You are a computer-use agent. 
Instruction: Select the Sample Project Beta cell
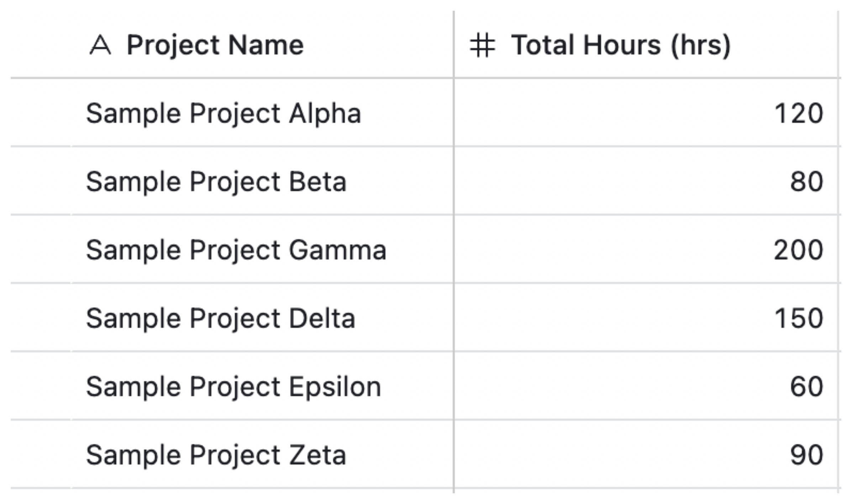[x=217, y=181]
